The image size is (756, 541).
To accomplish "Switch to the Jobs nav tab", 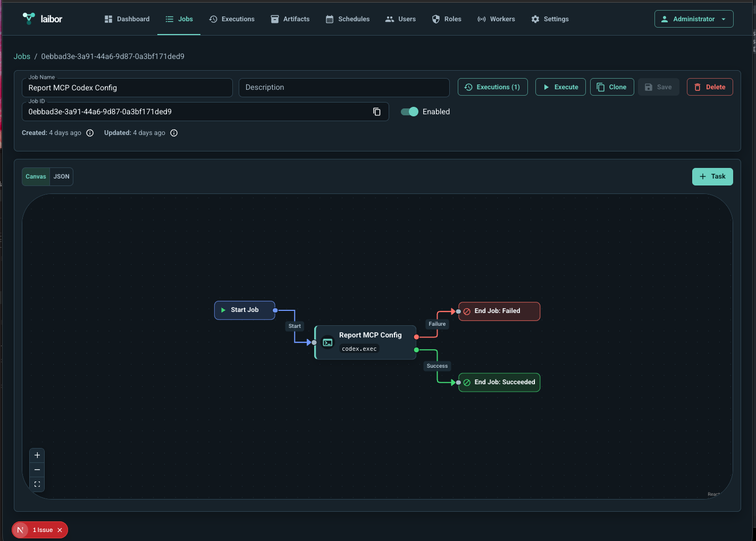I will [179, 19].
